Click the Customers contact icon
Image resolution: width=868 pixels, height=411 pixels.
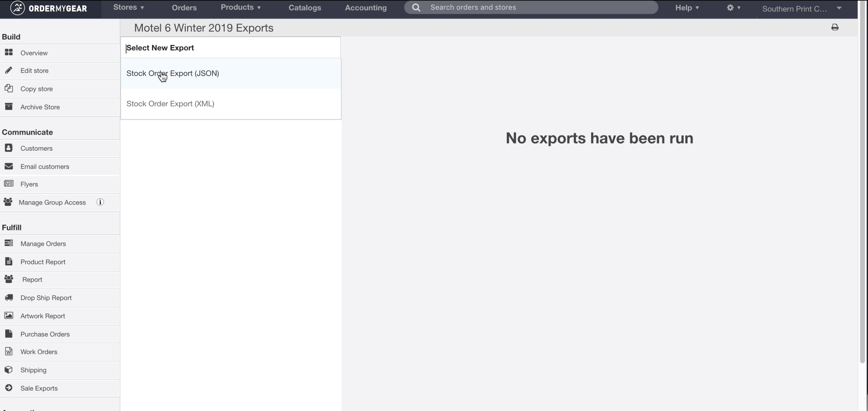pyautogui.click(x=9, y=148)
